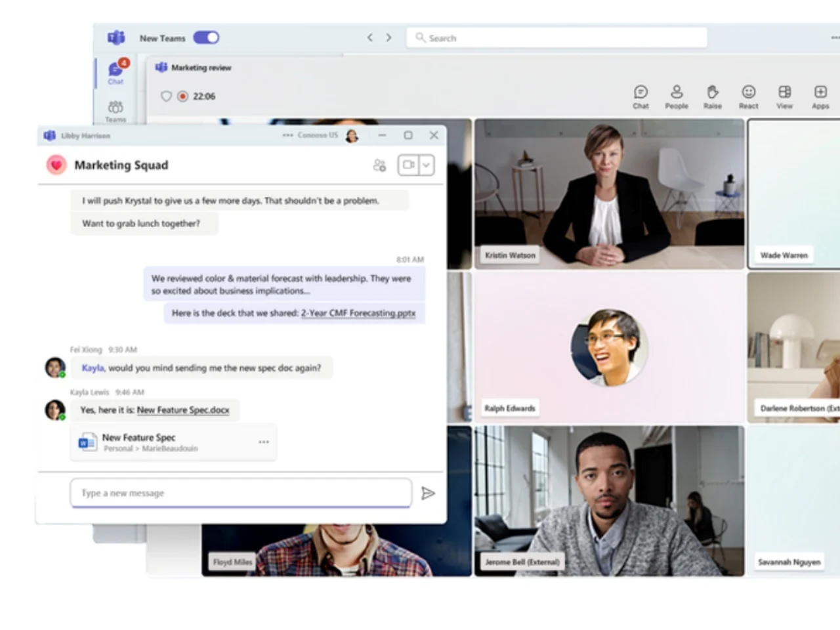
Task: Open Chat from the left sidebar rail
Action: pos(115,72)
